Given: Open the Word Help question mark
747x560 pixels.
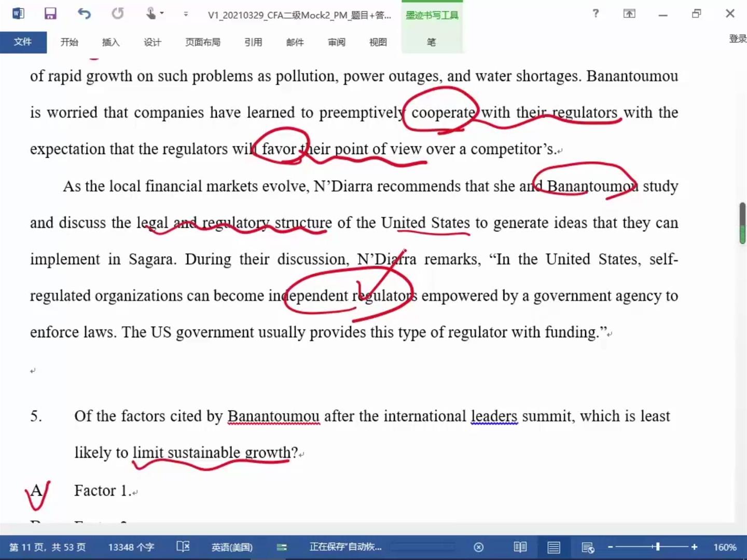Looking at the screenshot, I should (x=596, y=13).
